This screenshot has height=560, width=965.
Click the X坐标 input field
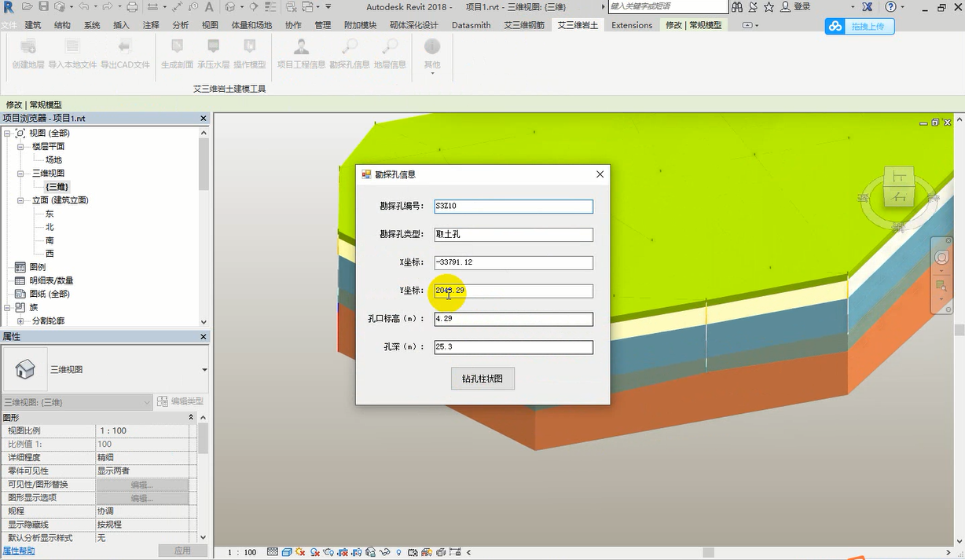(513, 263)
